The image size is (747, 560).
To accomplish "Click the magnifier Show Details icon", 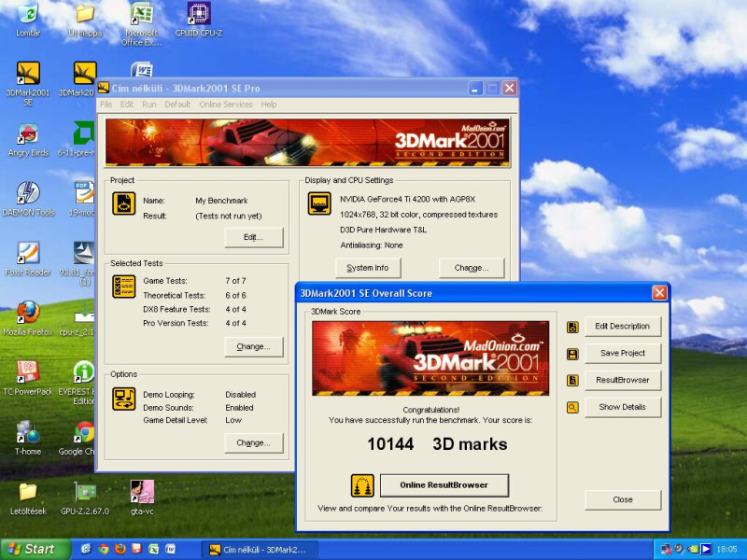I will pos(572,408).
